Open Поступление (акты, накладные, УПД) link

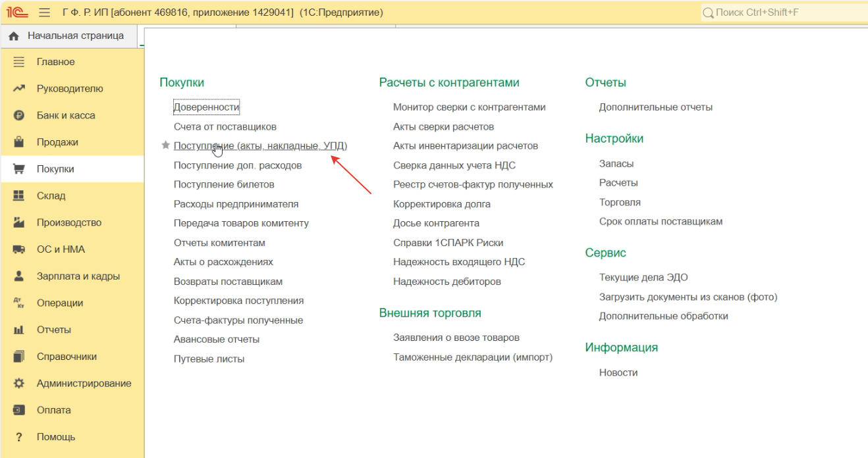coord(260,145)
